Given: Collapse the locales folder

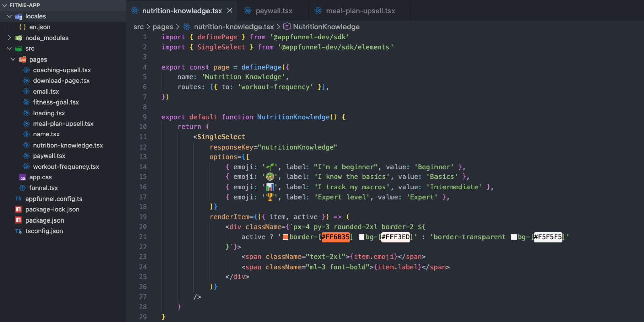Looking at the screenshot, I should coord(9,16).
